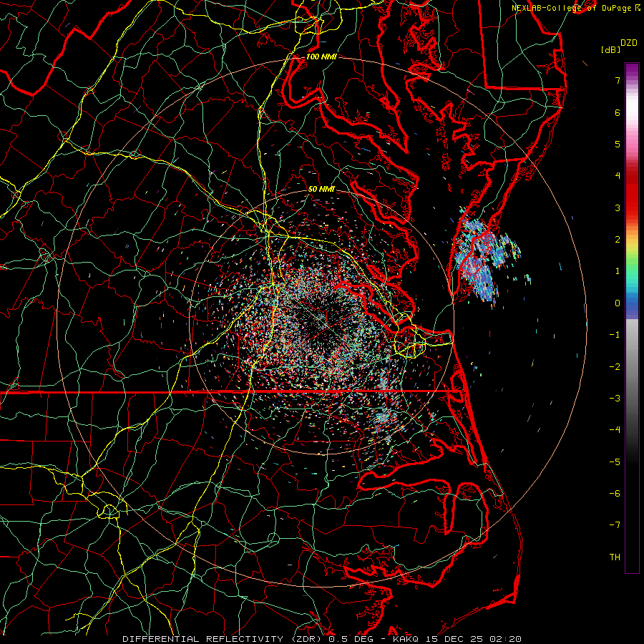644x644 pixels.
Task: Click the -7 value on the color scale
Action: (615, 525)
